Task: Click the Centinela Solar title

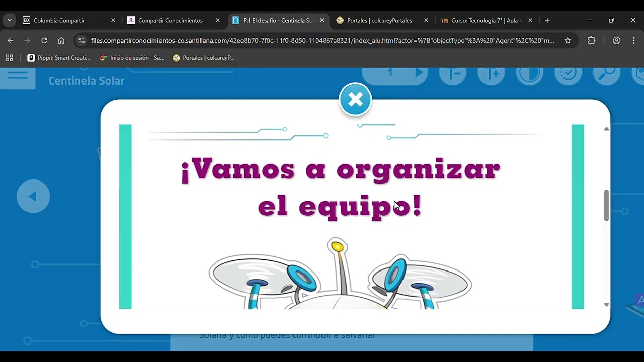Action: click(x=86, y=81)
